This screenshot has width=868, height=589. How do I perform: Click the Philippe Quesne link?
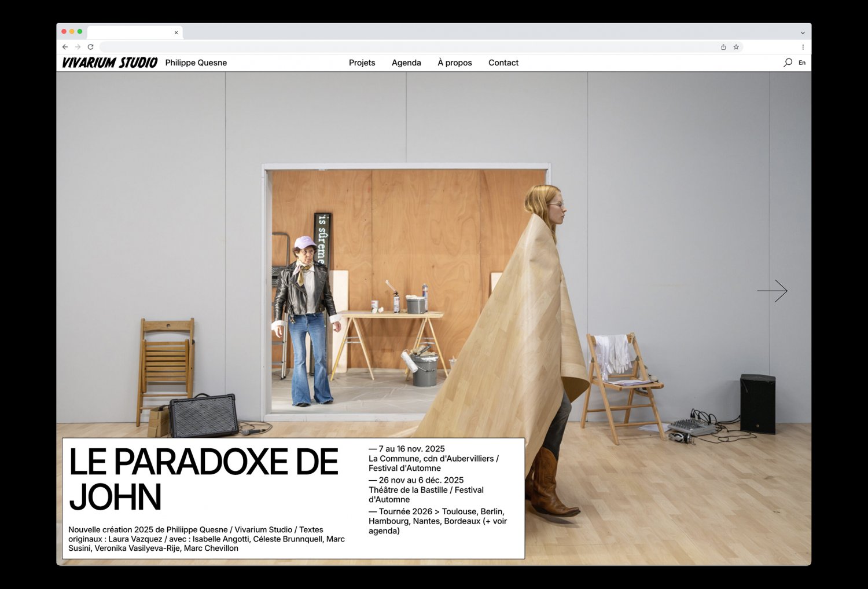click(x=196, y=63)
